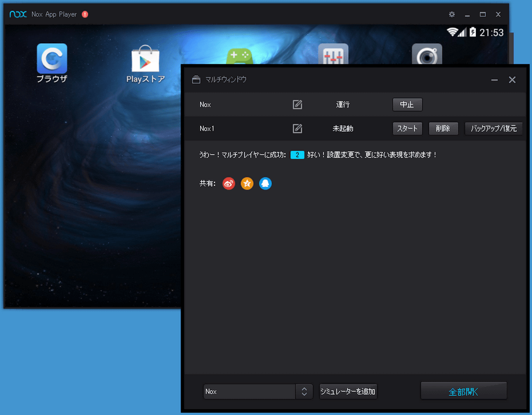Click the マルチウィンドウ title text
The height and width of the screenshot is (415, 532).
[x=226, y=80]
